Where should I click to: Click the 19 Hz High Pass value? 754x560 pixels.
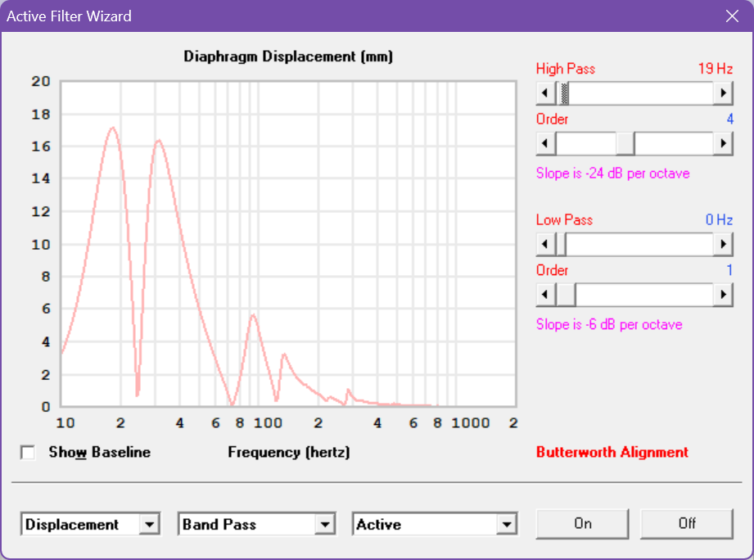point(716,69)
